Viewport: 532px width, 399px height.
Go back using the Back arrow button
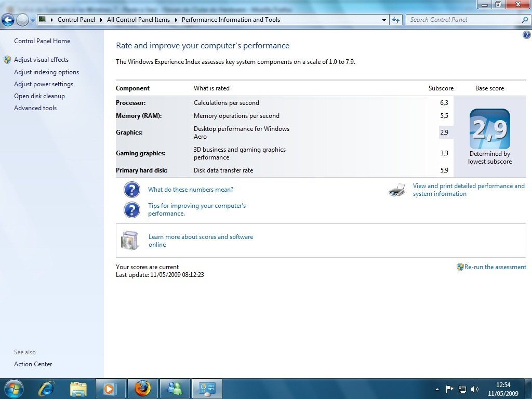coord(8,20)
